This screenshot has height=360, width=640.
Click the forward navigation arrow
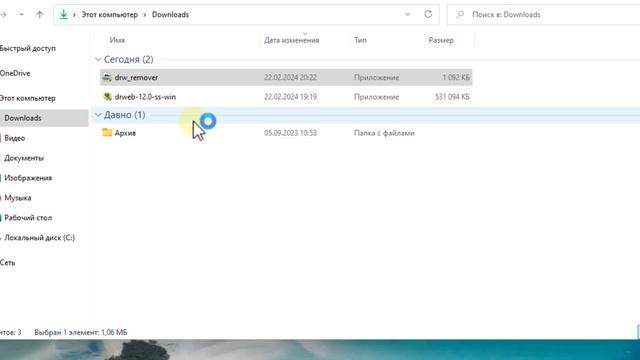[3, 15]
